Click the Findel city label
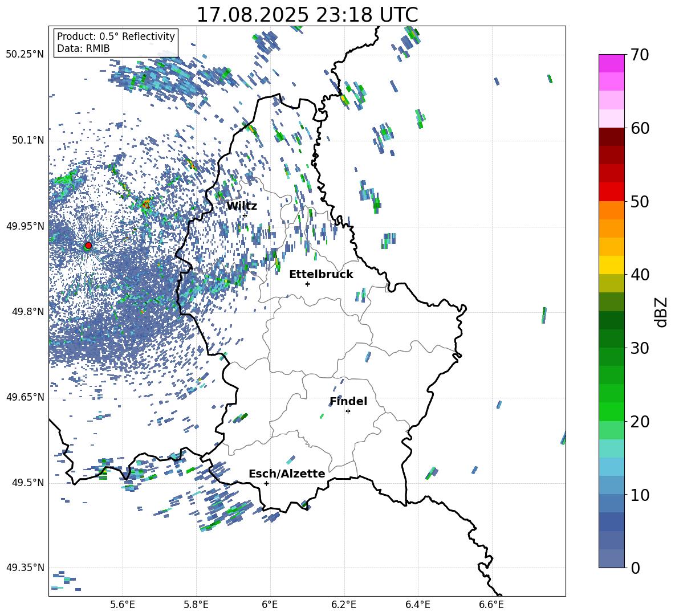Image resolution: width=675 pixels, height=616 pixels. point(348,401)
